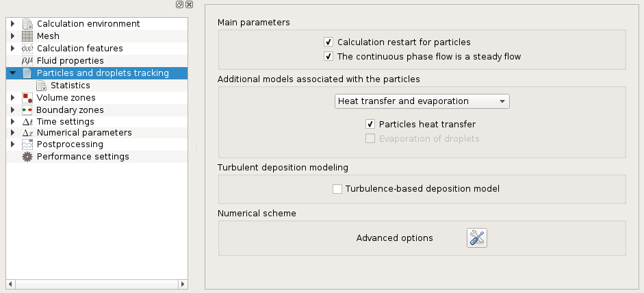Uncheck the continuous phase steady flow option
644x293 pixels.
(x=329, y=56)
